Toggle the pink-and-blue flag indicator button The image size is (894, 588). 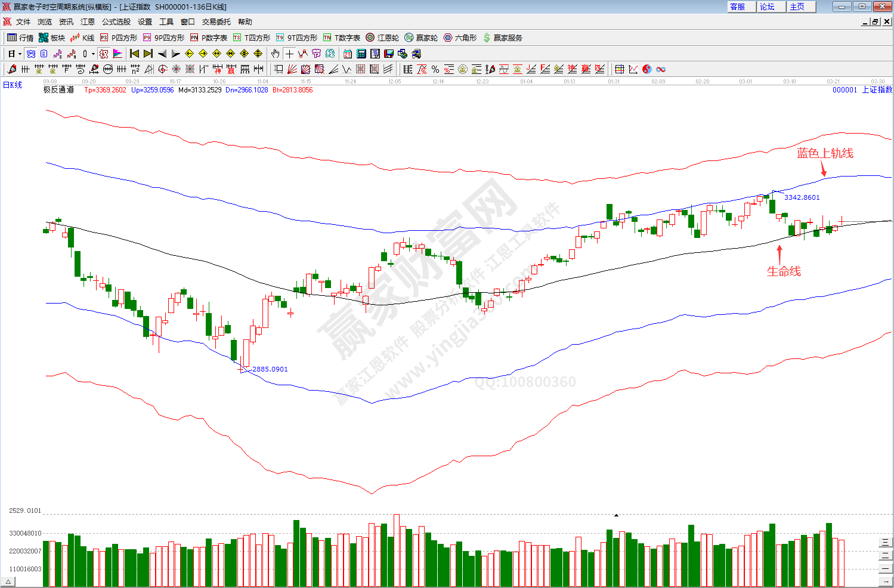click(117, 54)
